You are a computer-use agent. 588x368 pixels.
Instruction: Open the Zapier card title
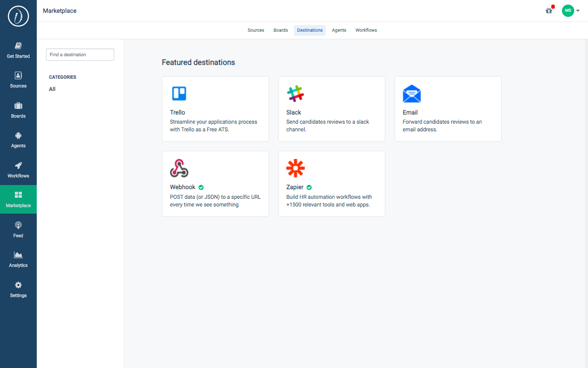295,187
